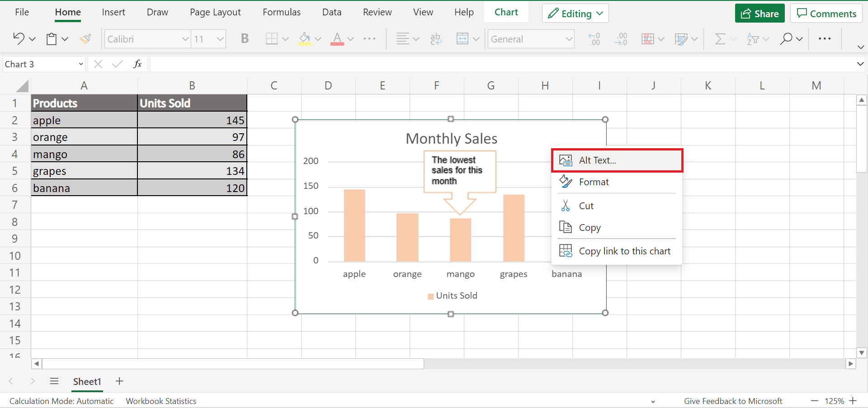Click the Increase Decimal icon

coord(594,38)
